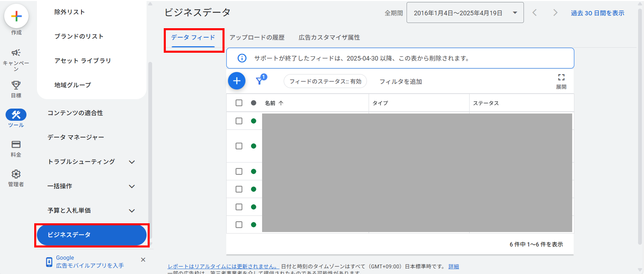Open the フィードのステータス: 有効 filter chip
This screenshot has width=644, height=274.
[x=325, y=81]
